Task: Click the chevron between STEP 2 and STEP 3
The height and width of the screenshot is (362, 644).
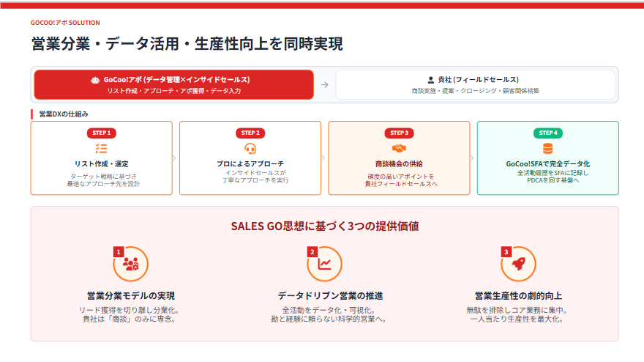Action: (323, 158)
